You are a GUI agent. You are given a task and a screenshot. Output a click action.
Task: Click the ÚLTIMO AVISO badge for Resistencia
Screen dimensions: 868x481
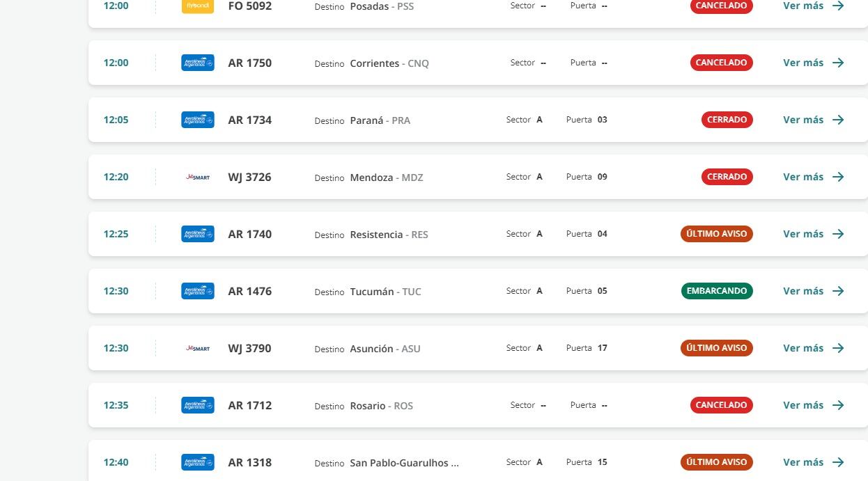pos(716,234)
